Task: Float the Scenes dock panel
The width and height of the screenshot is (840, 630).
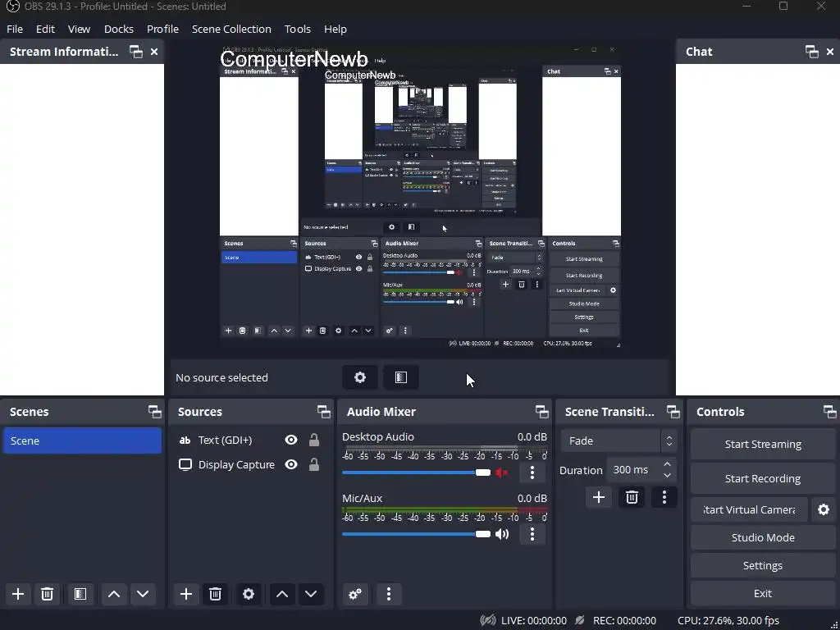Action: [155, 412]
